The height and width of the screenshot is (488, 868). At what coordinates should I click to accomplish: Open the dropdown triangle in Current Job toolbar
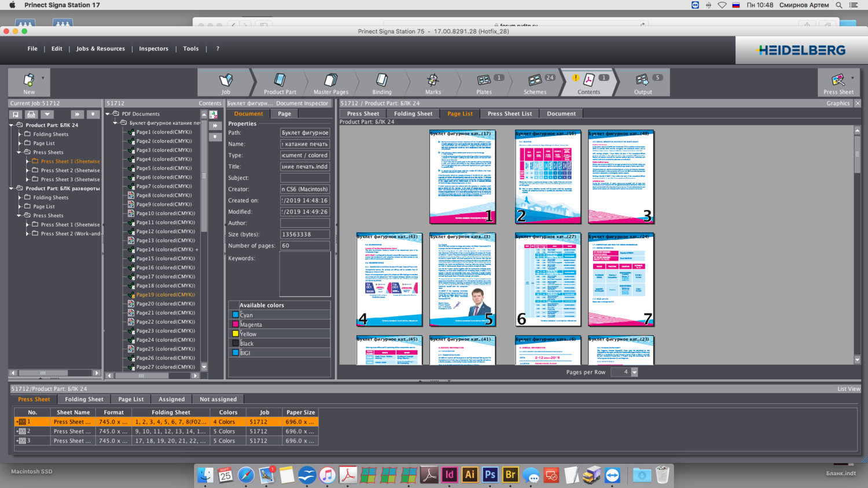pos(47,114)
